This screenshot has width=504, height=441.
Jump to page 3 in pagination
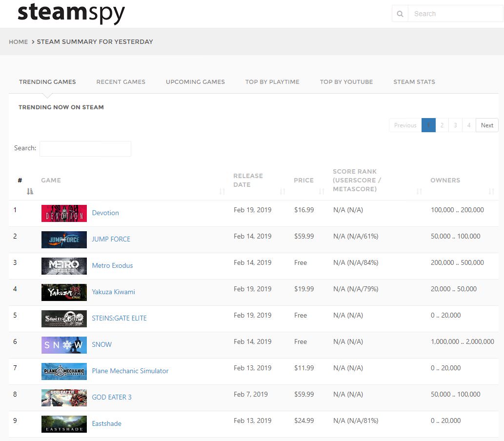point(455,125)
